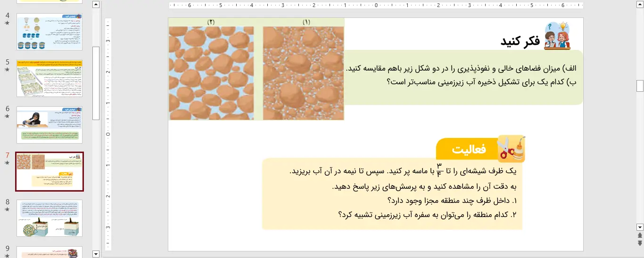Screen dimensions: 644x258
Task: Go to next slide with double-down arrow
Action: click(640, 243)
